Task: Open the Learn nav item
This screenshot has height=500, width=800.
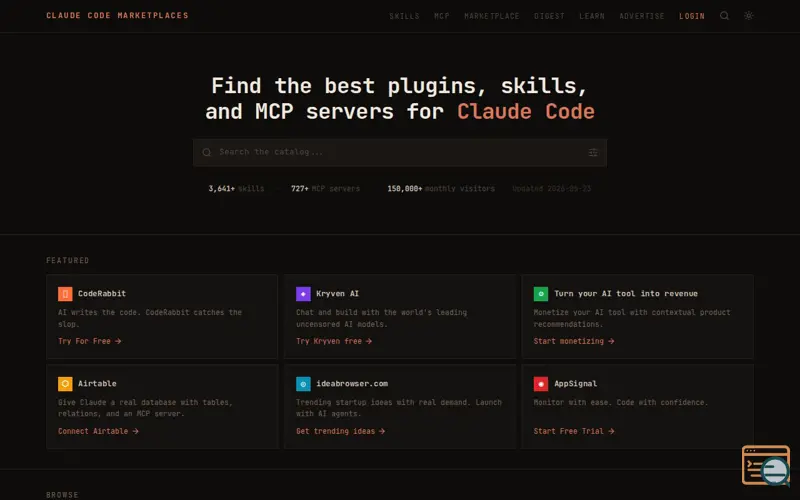Action: (592, 16)
